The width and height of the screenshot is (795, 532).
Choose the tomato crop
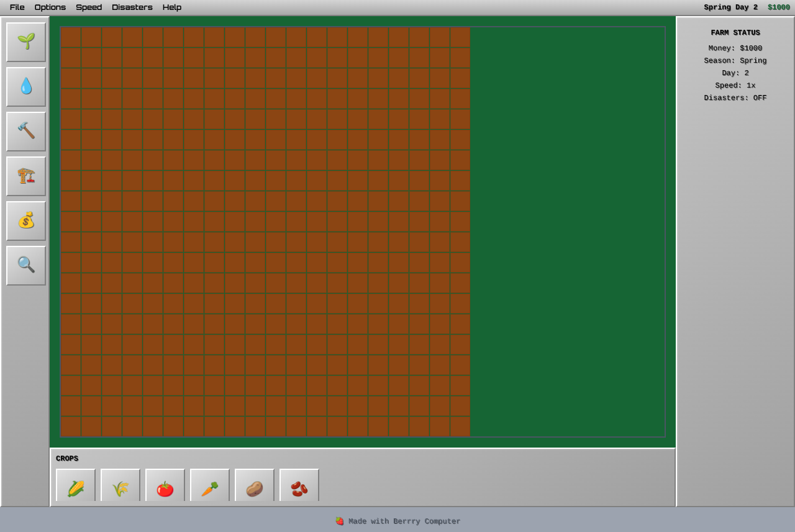[165, 487]
